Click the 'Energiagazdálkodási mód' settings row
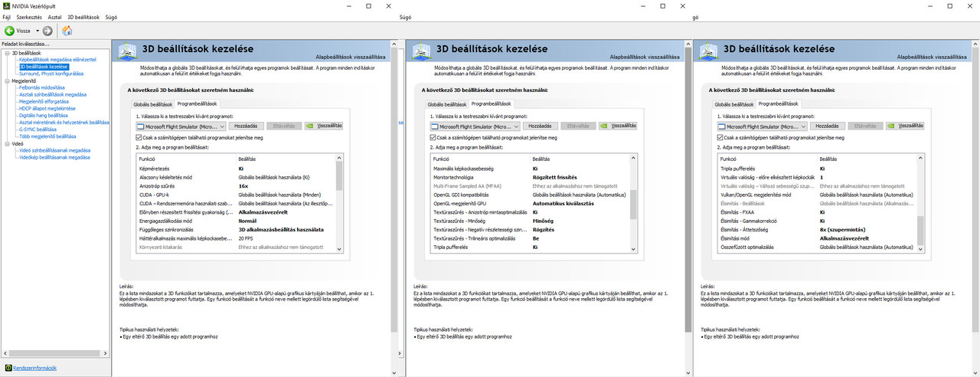Image resolution: width=980 pixels, height=377 pixels. 236,221
